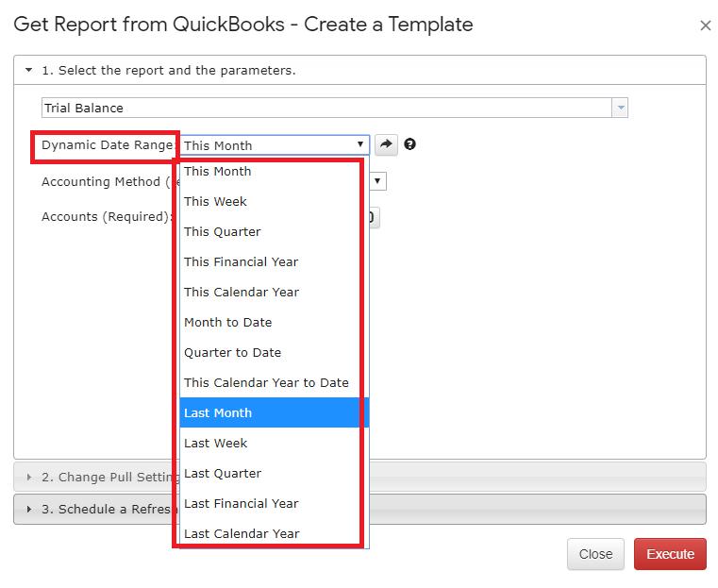The image size is (718, 588).
Task: Click the Close button
Action: click(595, 554)
